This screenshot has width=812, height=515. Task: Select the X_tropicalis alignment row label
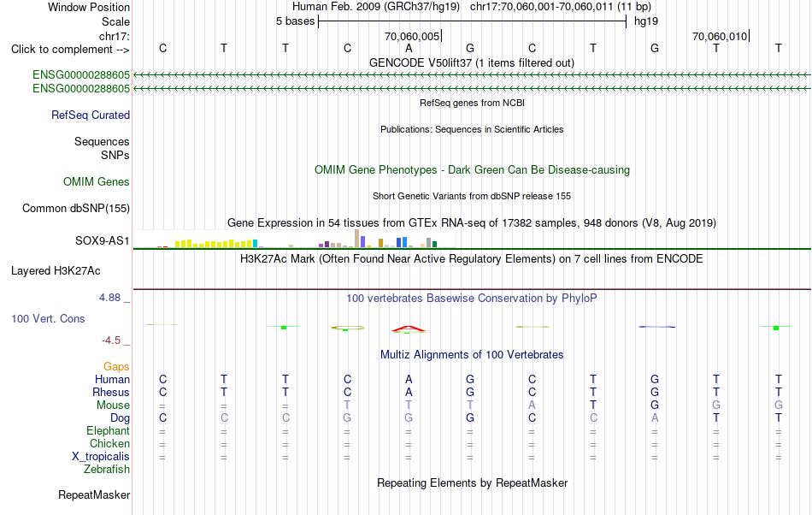click(x=101, y=457)
